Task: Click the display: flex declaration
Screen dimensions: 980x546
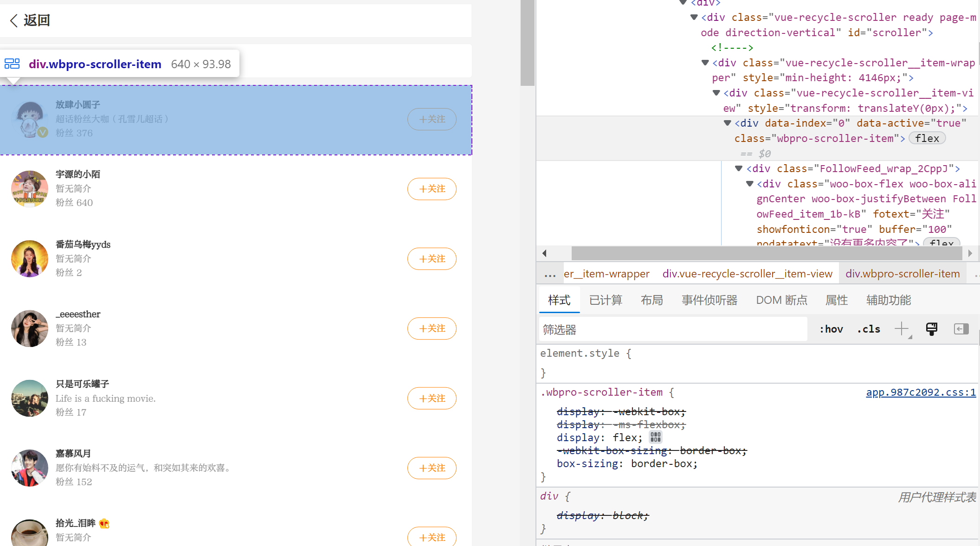Action: click(x=600, y=437)
